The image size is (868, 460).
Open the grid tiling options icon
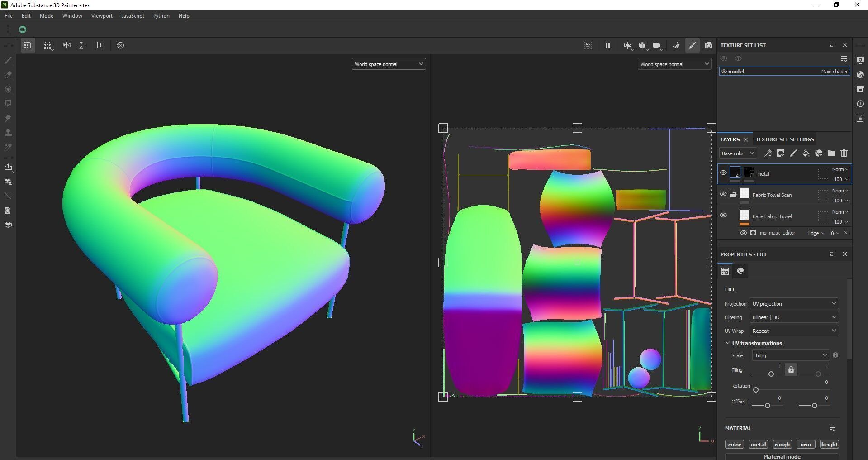47,45
